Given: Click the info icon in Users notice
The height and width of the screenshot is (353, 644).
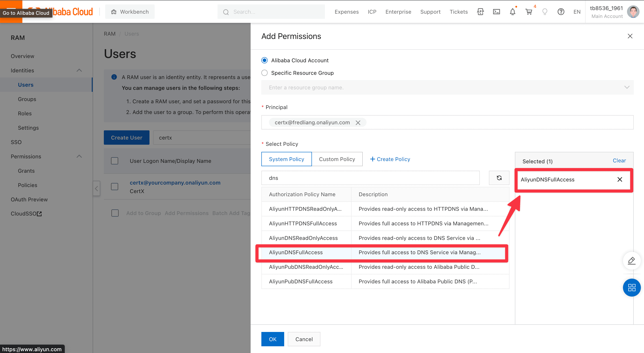Looking at the screenshot, I should tap(114, 77).
